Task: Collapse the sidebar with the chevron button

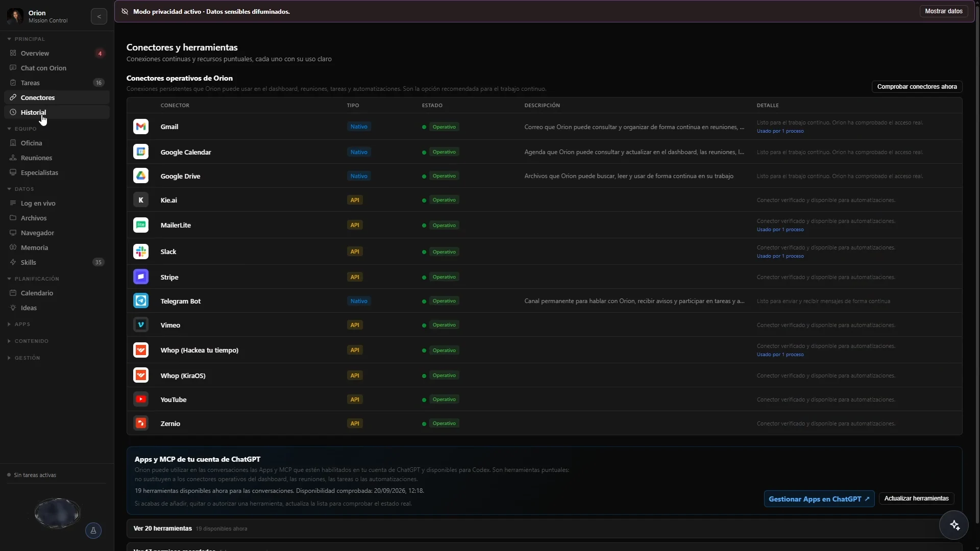Action: click(99, 16)
